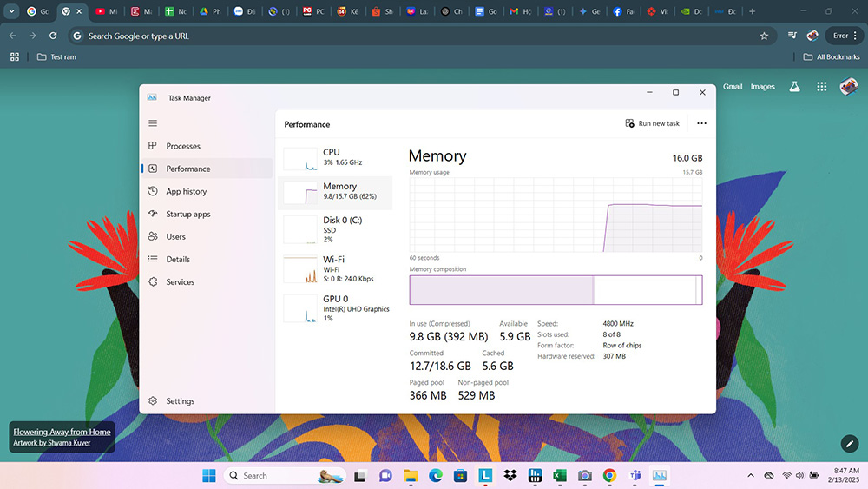Select the Wi-Fi performance entry

[x=335, y=269]
